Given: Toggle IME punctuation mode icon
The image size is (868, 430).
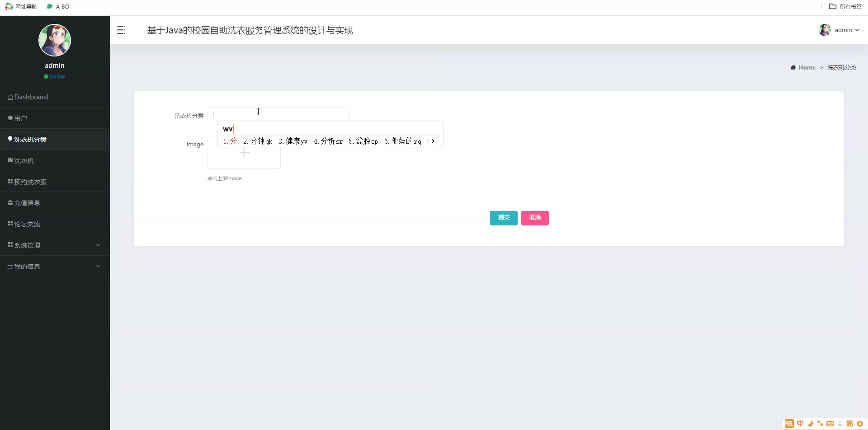Looking at the screenshot, I should (x=820, y=424).
